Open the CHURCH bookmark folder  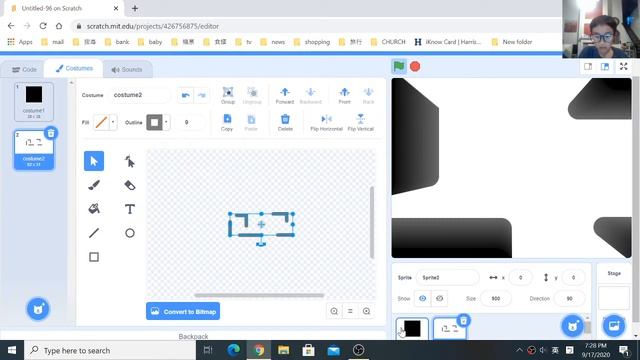pyautogui.click(x=388, y=42)
